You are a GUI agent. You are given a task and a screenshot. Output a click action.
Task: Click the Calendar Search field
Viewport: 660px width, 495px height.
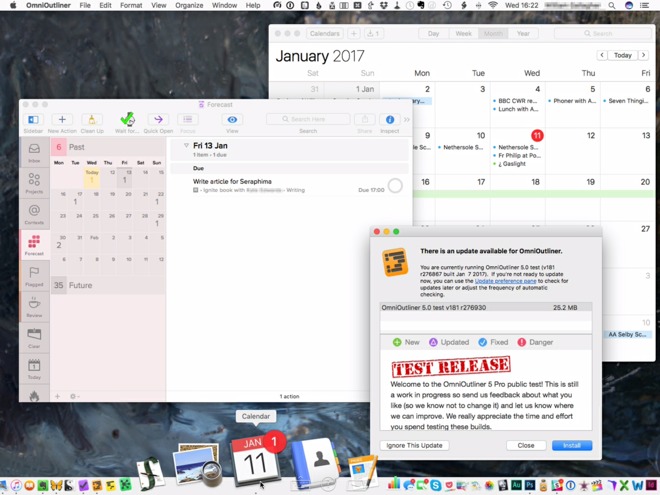click(x=603, y=33)
